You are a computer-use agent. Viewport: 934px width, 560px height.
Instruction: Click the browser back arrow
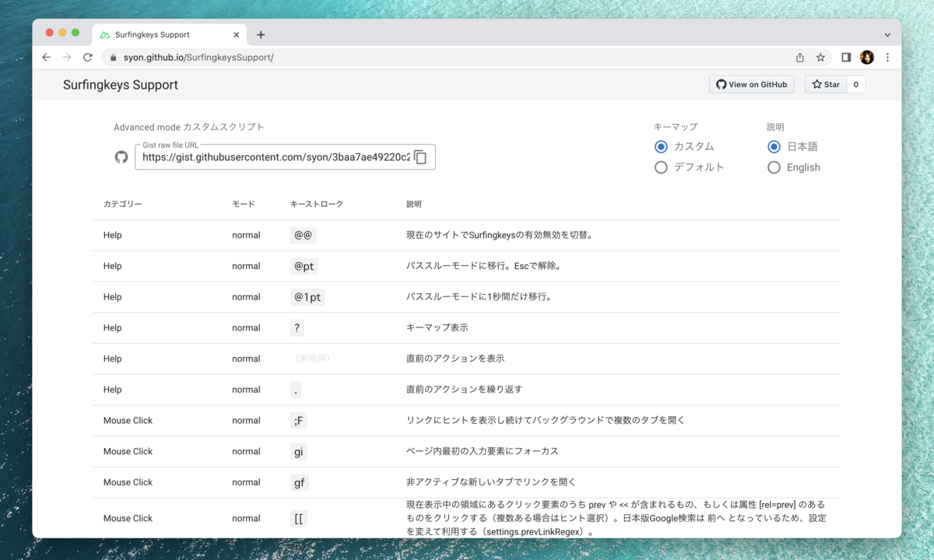(47, 58)
